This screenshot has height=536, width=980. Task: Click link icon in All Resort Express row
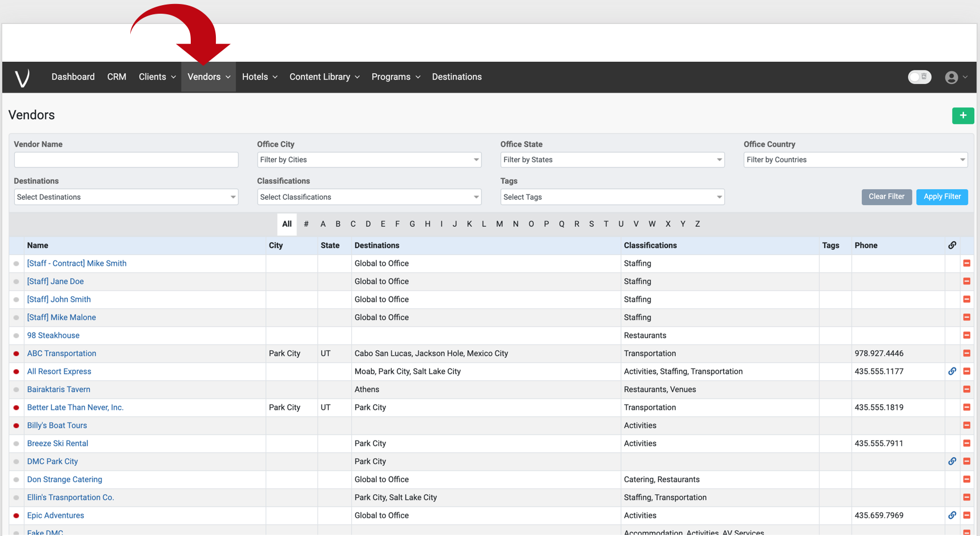pyautogui.click(x=952, y=371)
